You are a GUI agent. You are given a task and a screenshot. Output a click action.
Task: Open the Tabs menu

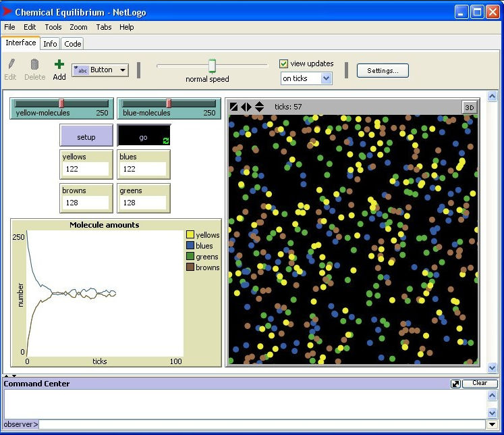(x=104, y=27)
